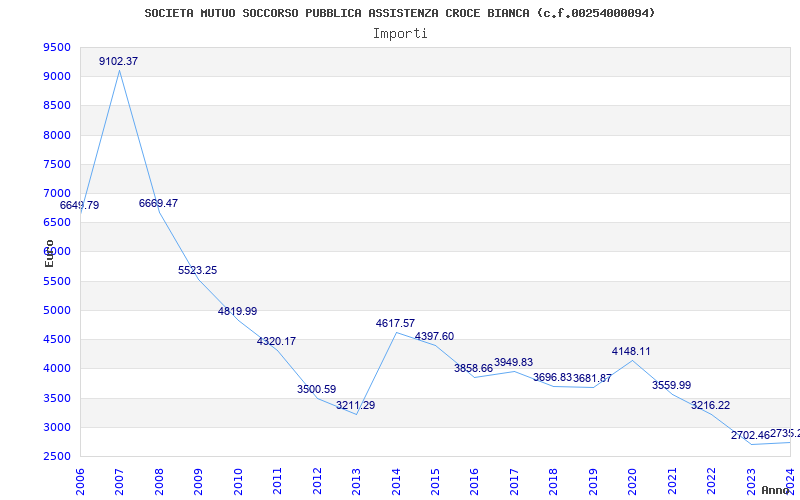Select the 6500 y-axis tick label
Viewport: 800px width, 500px height.
tap(57, 222)
